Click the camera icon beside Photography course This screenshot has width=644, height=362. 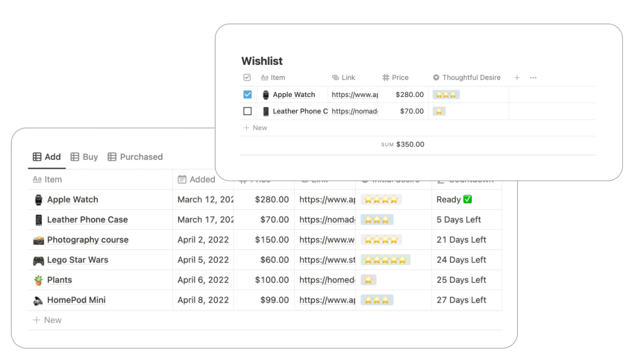pos(38,240)
